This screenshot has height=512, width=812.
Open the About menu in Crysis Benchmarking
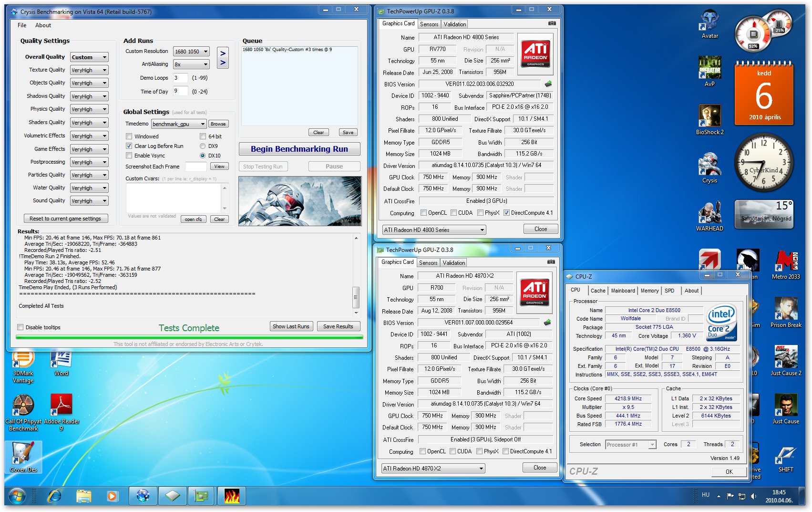[43, 25]
